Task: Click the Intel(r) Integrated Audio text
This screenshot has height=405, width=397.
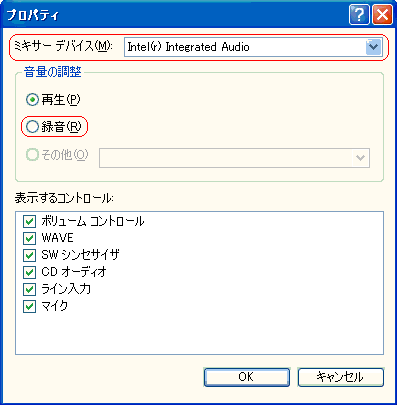Action: tap(188, 47)
